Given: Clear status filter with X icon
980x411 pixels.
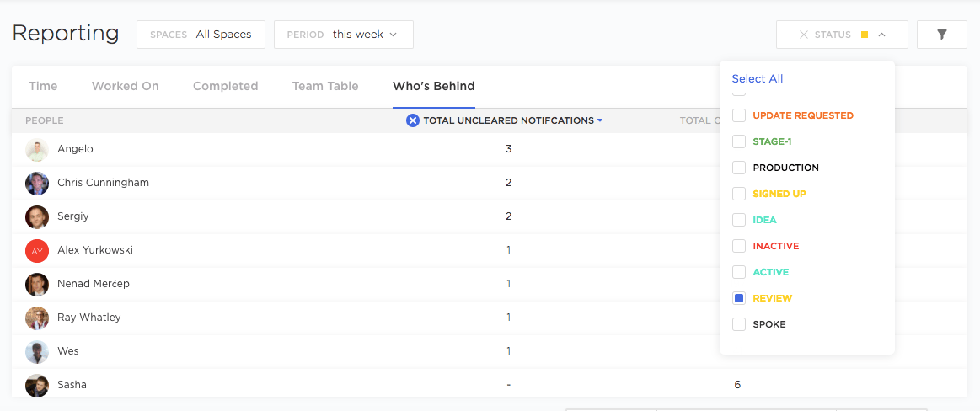Looking at the screenshot, I should click(x=803, y=35).
